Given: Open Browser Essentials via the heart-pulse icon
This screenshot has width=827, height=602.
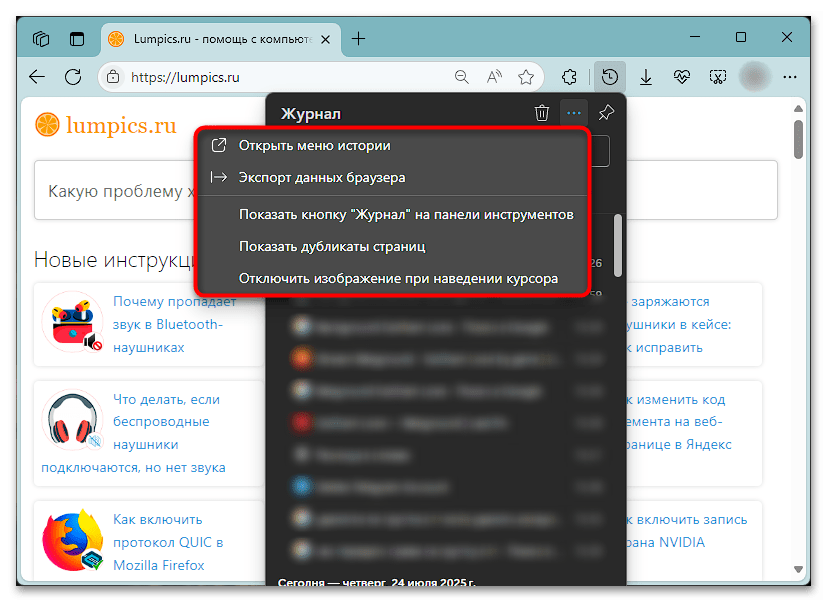Looking at the screenshot, I should tap(681, 76).
